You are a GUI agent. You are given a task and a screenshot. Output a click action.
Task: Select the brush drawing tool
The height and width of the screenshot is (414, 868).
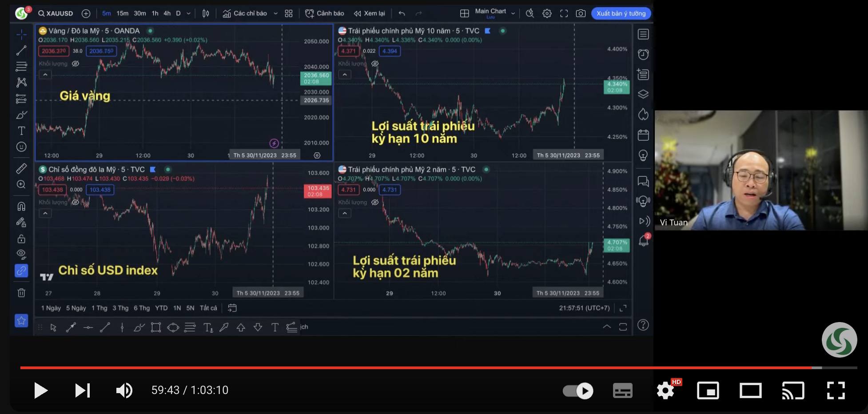tap(21, 115)
